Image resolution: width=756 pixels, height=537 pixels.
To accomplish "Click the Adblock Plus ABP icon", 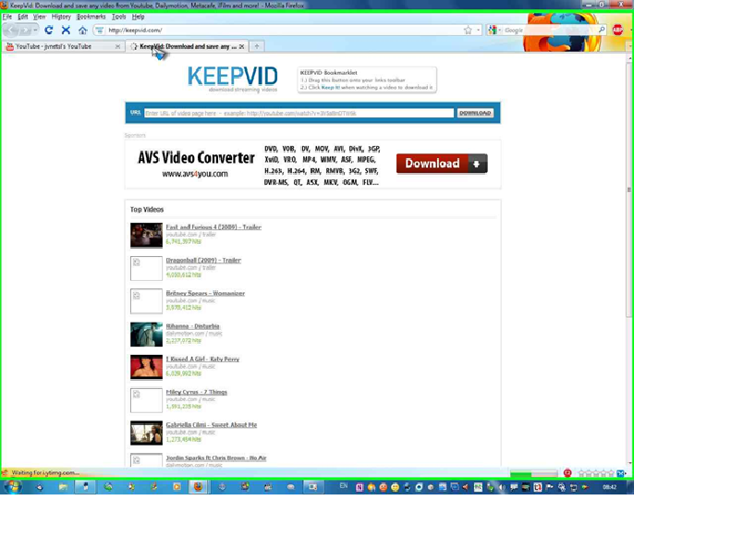I will 617,31.
